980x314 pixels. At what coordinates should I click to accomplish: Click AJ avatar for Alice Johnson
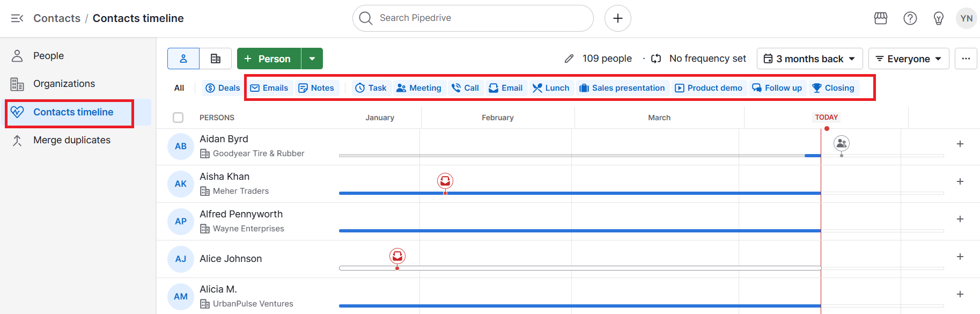[181, 259]
